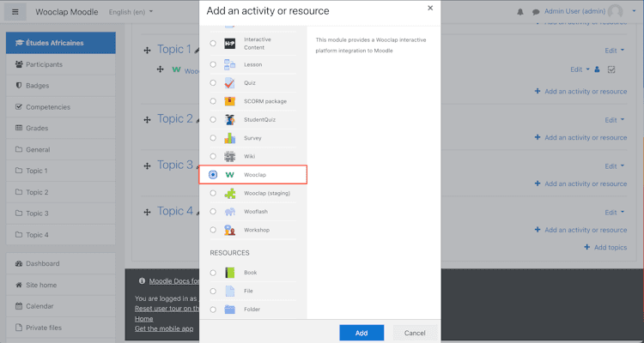Select the Survey radio button
644x343 pixels.
[213, 138]
